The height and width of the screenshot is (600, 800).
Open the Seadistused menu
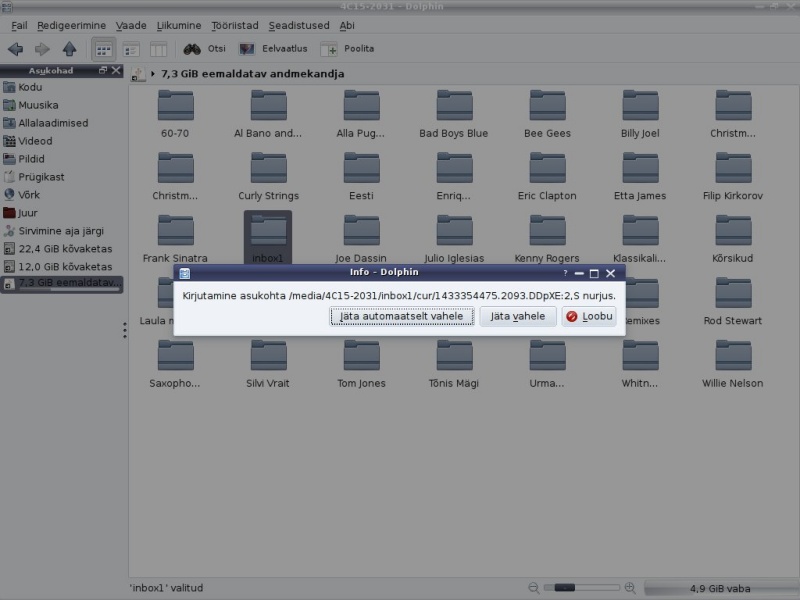tap(298, 25)
